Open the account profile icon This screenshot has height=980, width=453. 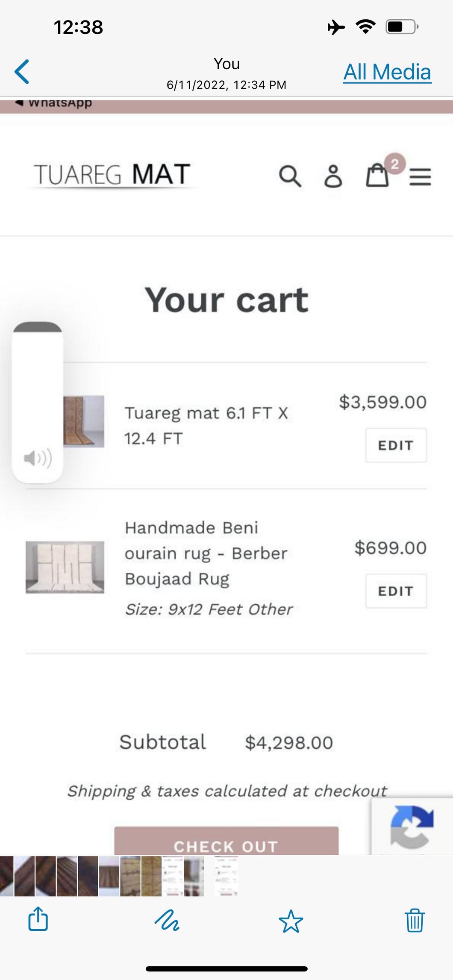(333, 176)
